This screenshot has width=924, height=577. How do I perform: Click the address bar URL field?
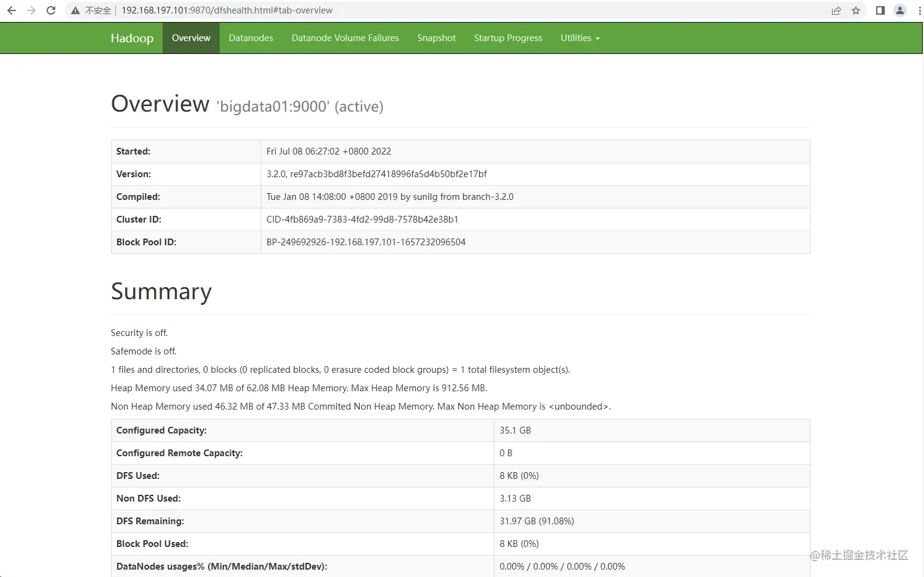[x=466, y=10]
